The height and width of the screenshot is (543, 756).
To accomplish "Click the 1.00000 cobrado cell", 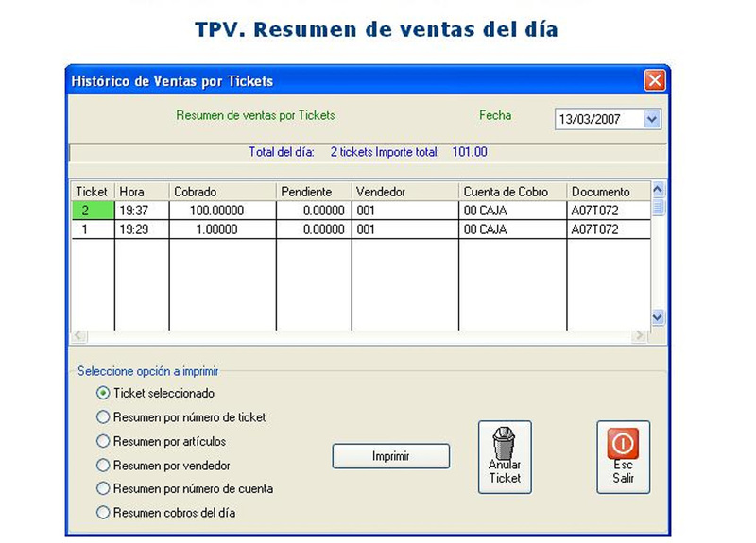I will click(223, 229).
